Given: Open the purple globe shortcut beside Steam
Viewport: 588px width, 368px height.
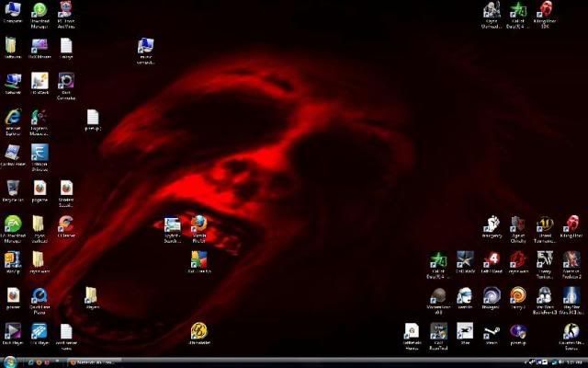Looking at the screenshot, I should 518,332.
